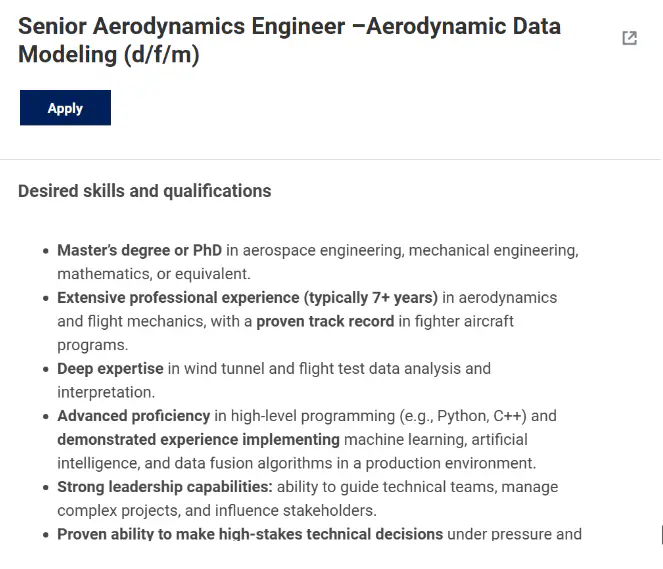Click 'Extensive professional experience (typically 7+ years)' text
This screenshot has width=663, height=569.
point(247,298)
